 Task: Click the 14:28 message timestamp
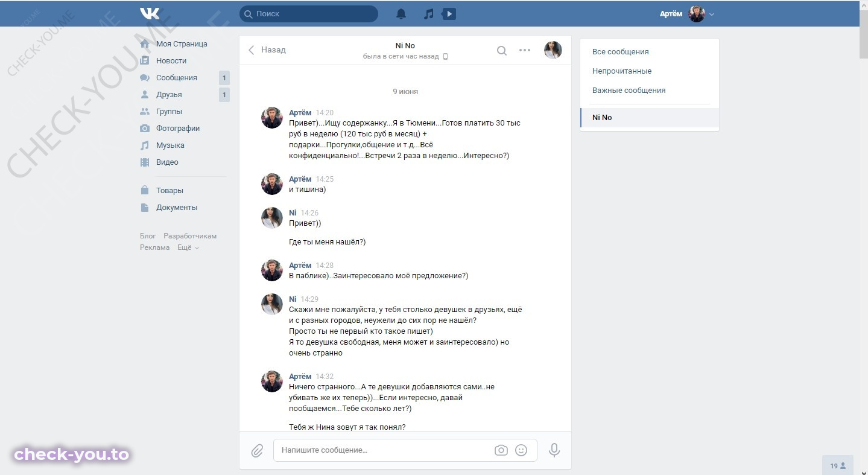(x=325, y=266)
